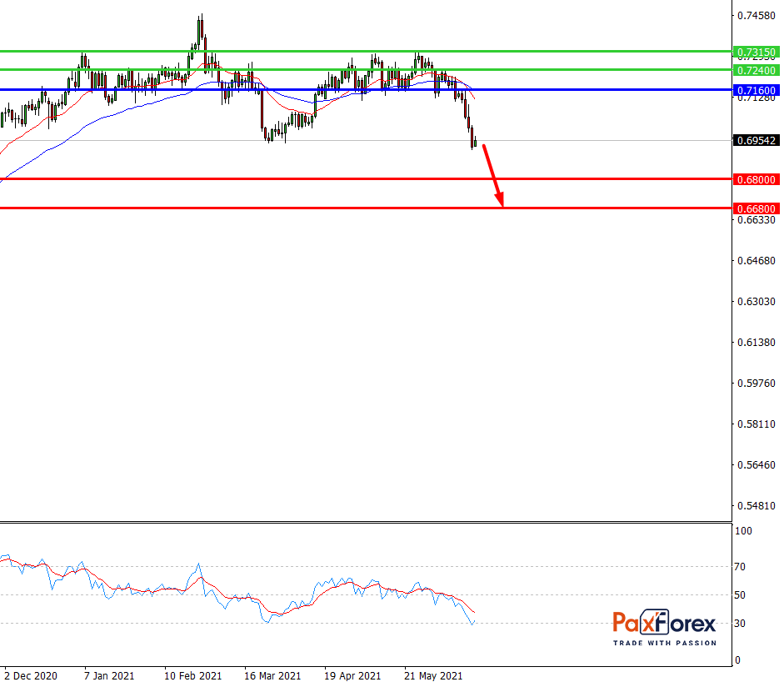The image size is (784, 682).
Task: Click the 0.72400 green price label
Action: click(x=756, y=71)
